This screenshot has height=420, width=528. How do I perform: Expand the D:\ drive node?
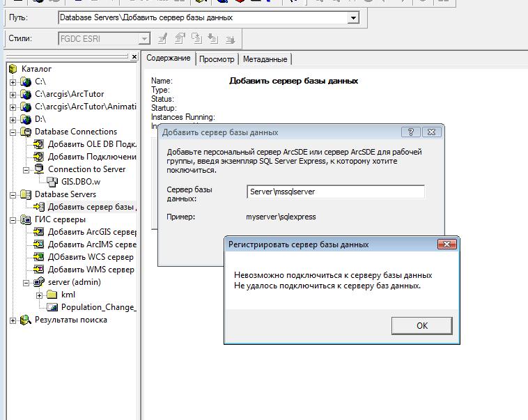pyautogui.click(x=13, y=120)
